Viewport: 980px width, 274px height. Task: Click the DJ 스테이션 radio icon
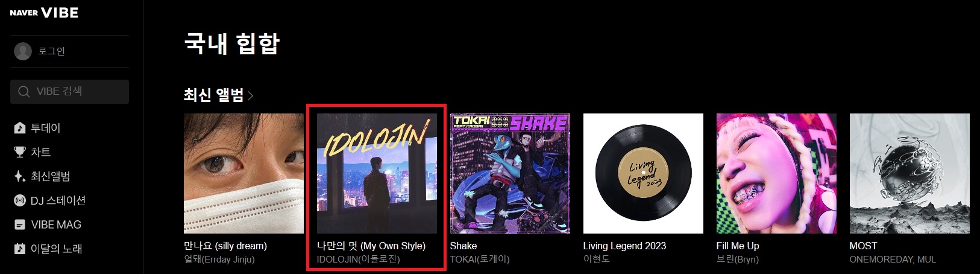(x=20, y=200)
